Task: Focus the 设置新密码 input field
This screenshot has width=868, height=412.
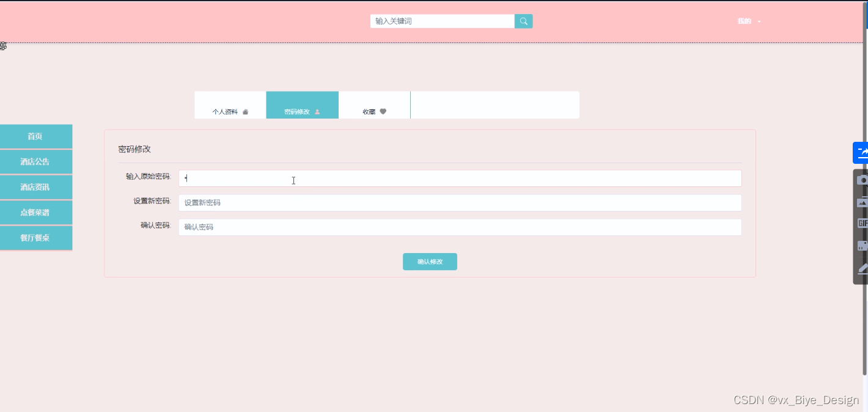Action: 460,203
